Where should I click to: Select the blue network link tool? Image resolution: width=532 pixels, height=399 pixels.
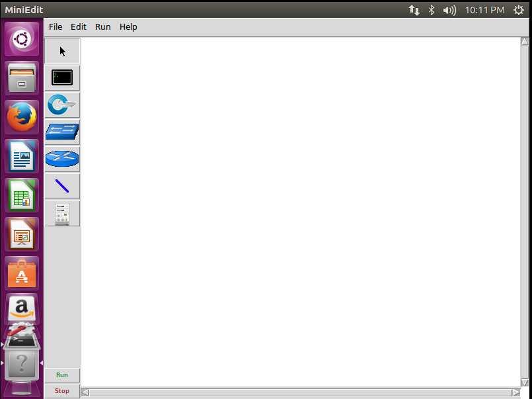click(x=62, y=187)
